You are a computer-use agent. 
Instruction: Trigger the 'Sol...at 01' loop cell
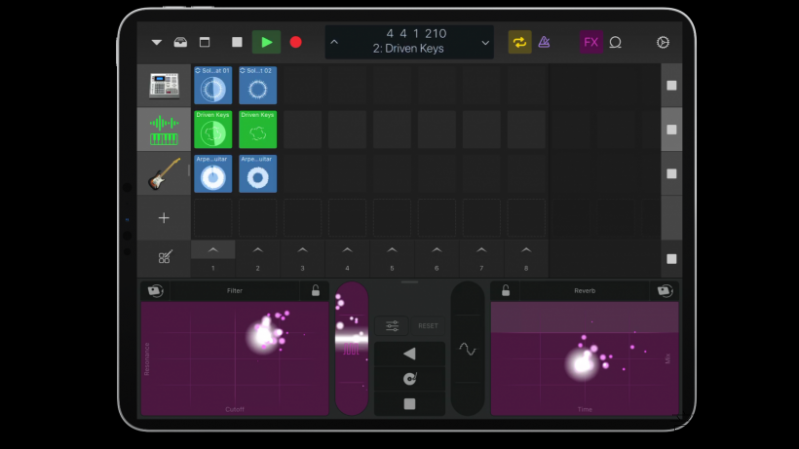pyautogui.click(x=213, y=85)
